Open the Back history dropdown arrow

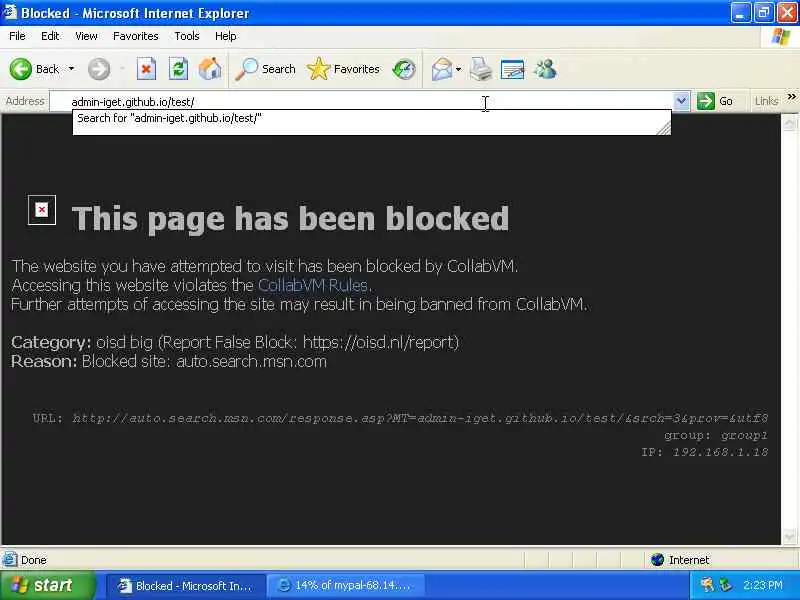coord(71,69)
